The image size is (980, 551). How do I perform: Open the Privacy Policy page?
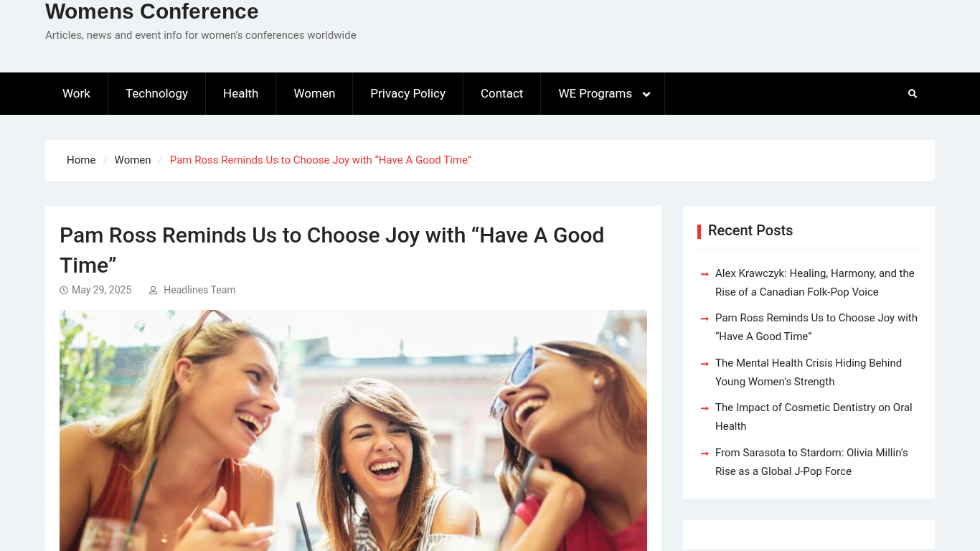[x=407, y=93]
